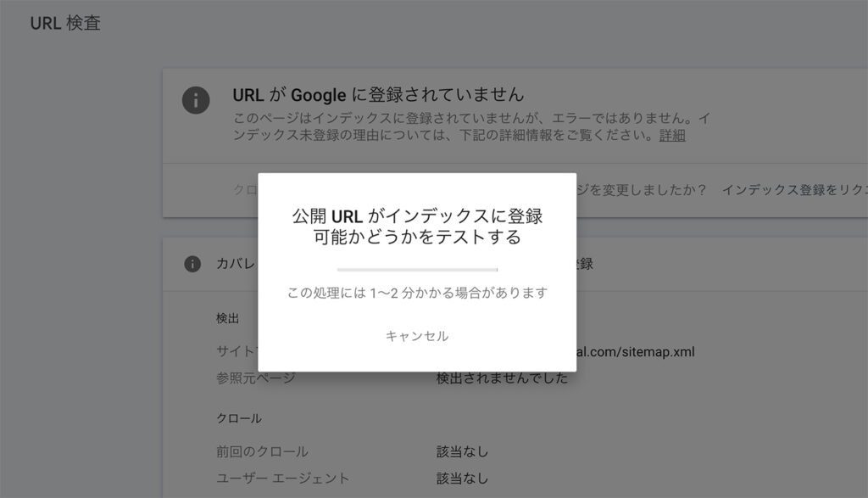Click the 参照元ページ label
868x498 pixels.
pyautogui.click(x=256, y=378)
